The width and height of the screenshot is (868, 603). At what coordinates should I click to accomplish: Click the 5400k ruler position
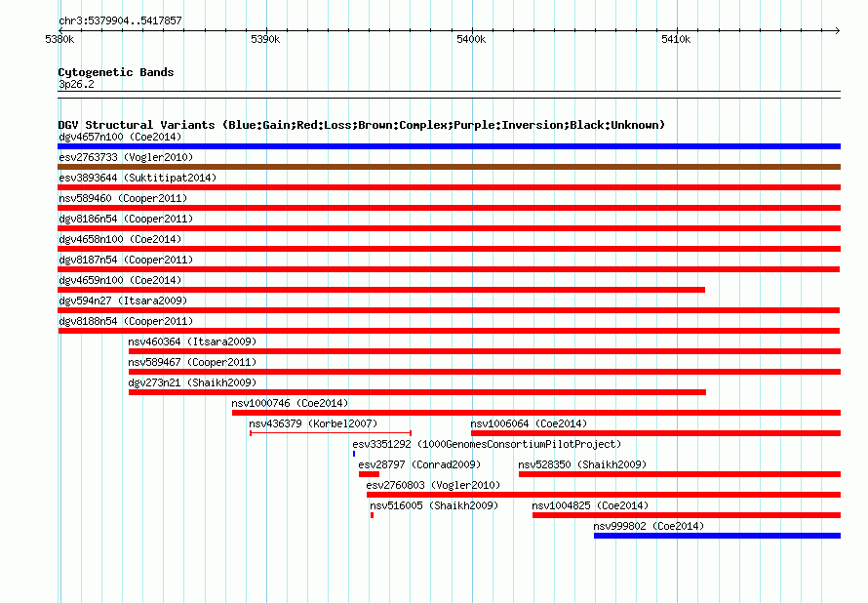pyautogui.click(x=471, y=39)
